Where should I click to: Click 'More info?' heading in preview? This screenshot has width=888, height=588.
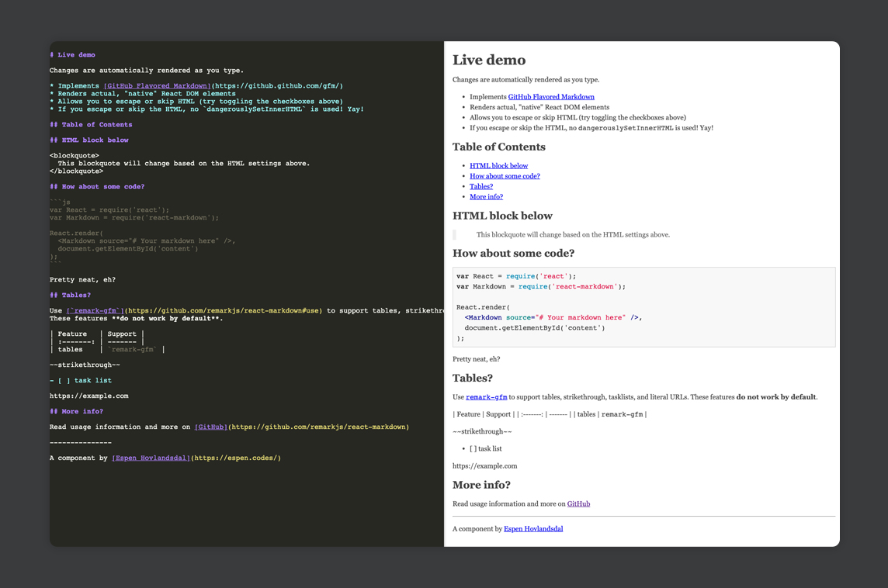tap(481, 485)
